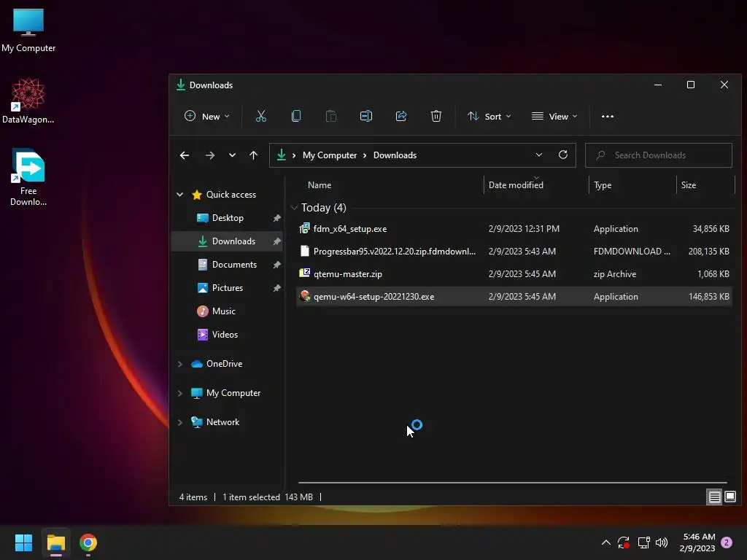Click File Explorer on the taskbar
747x560 pixels.
coord(55,542)
